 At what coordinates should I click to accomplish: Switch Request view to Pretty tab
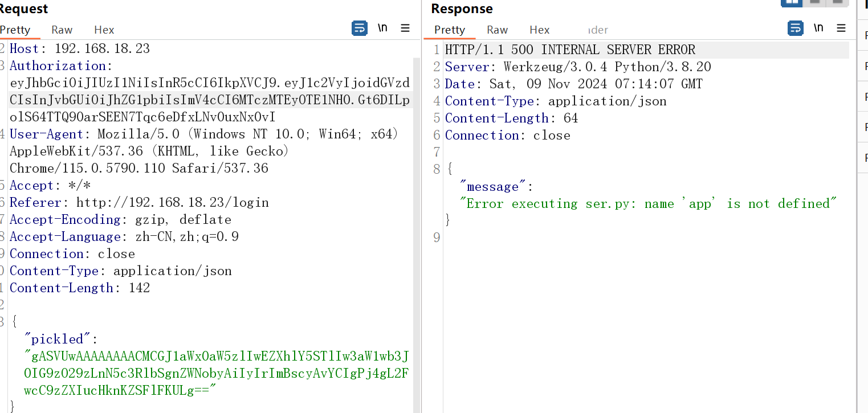pos(15,30)
